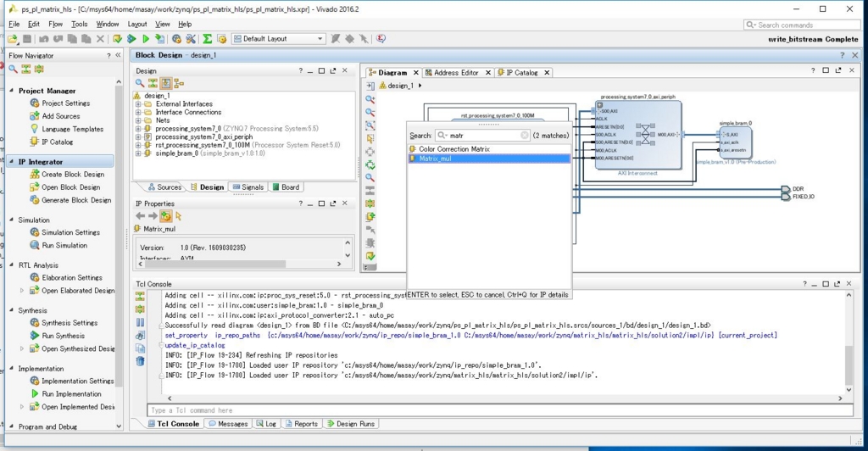
Task: Zoom out on the block diagram
Action: coord(370,113)
